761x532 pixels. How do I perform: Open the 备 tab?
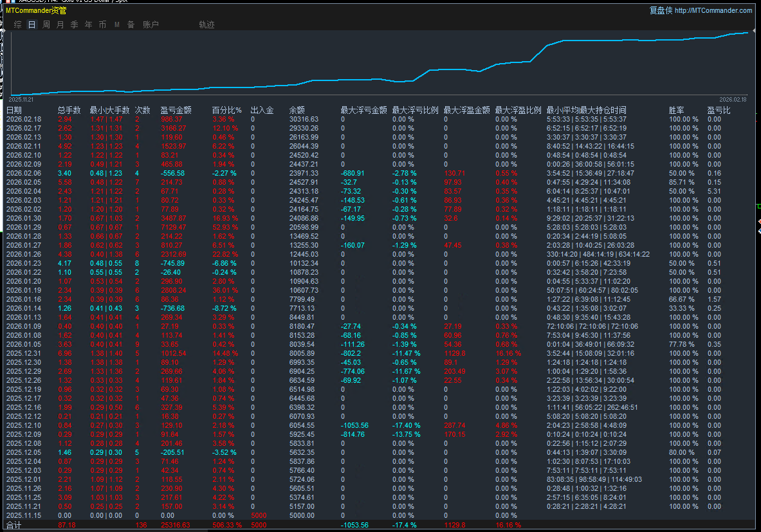coord(131,24)
